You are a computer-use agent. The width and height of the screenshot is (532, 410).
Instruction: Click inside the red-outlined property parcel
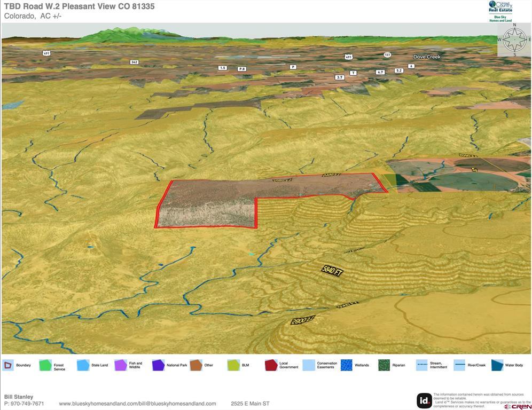click(214, 203)
